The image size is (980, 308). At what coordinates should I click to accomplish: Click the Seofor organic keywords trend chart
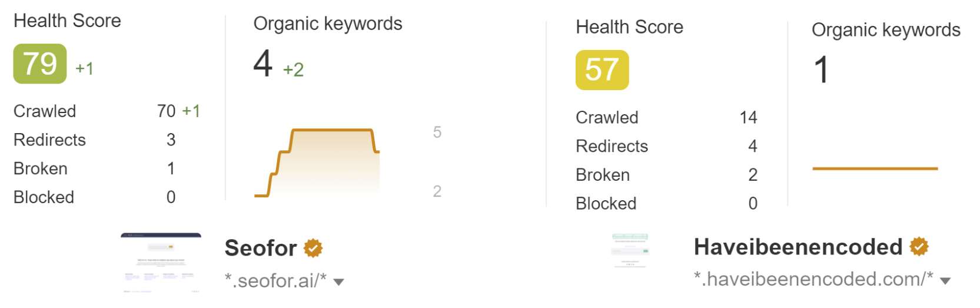point(317,162)
